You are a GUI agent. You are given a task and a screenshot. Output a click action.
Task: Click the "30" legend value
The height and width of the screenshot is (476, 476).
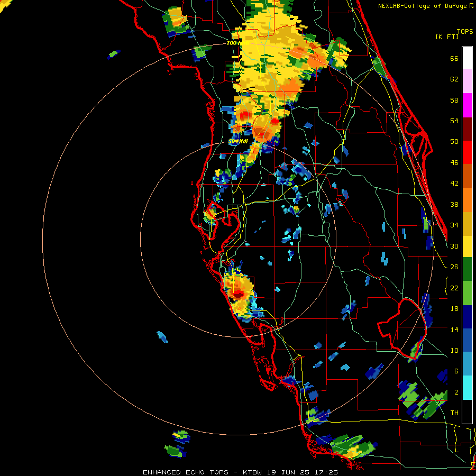(x=454, y=246)
